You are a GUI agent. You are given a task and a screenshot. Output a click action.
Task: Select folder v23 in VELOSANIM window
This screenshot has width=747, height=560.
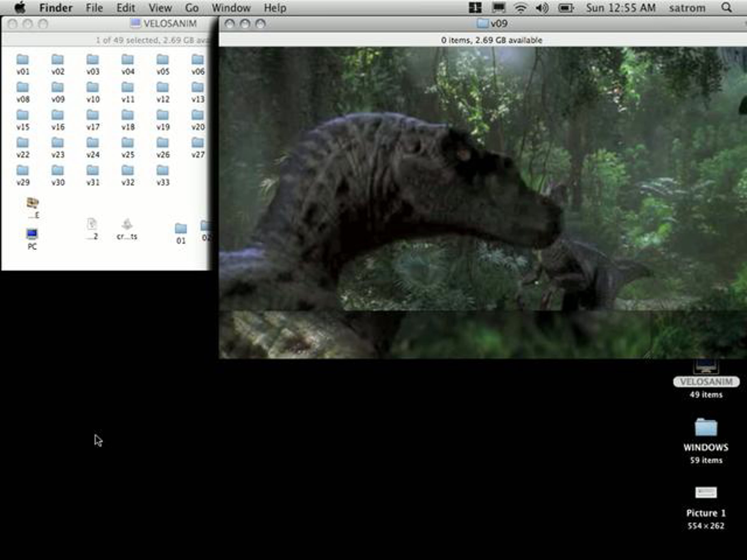click(x=58, y=147)
